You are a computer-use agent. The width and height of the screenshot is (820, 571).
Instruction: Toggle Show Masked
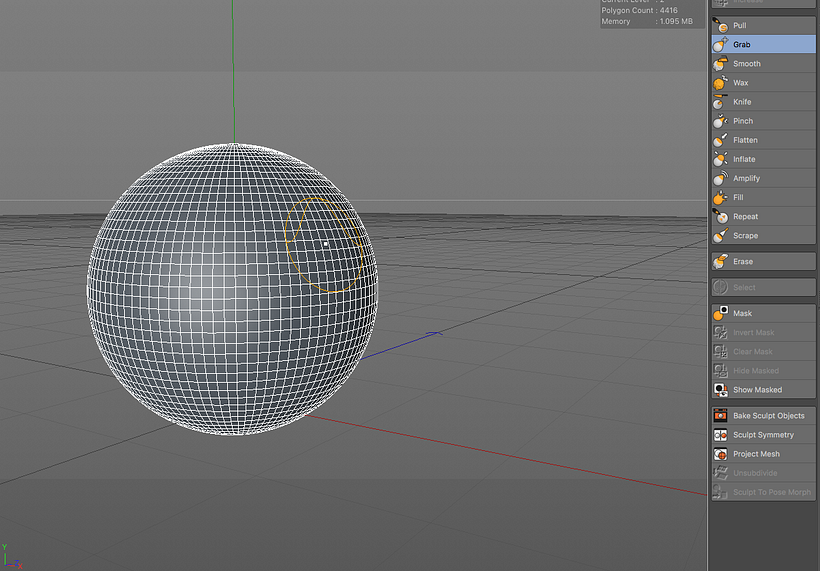(763, 390)
